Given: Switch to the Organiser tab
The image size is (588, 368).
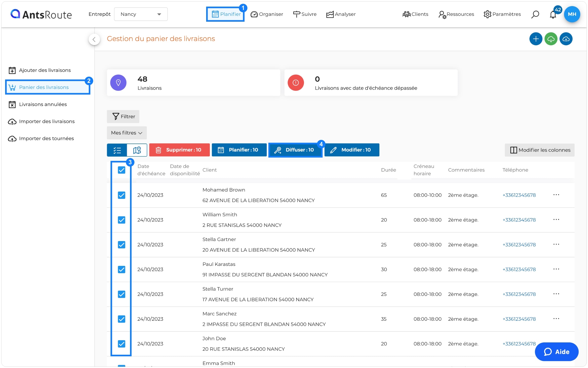Looking at the screenshot, I should 267,14.
